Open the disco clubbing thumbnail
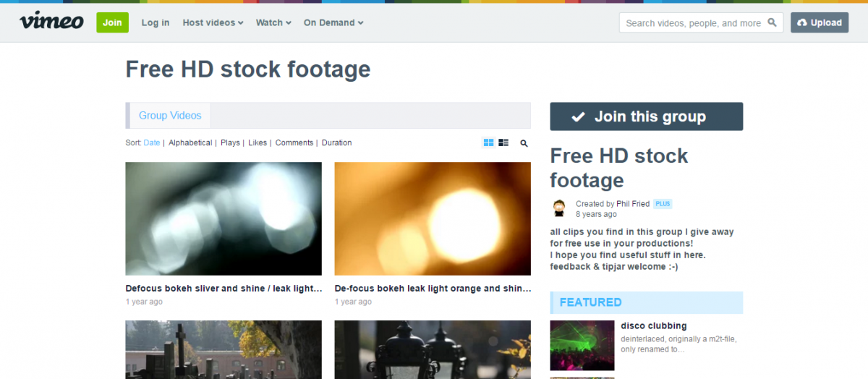The width and height of the screenshot is (868, 379). (582, 346)
